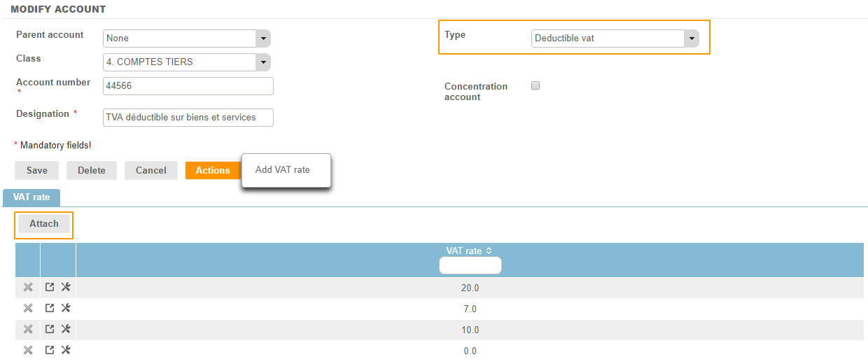The height and width of the screenshot is (364, 868).
Task: Click the tools icon for the 10.0 rate
Action: click(x=66, y=329)
